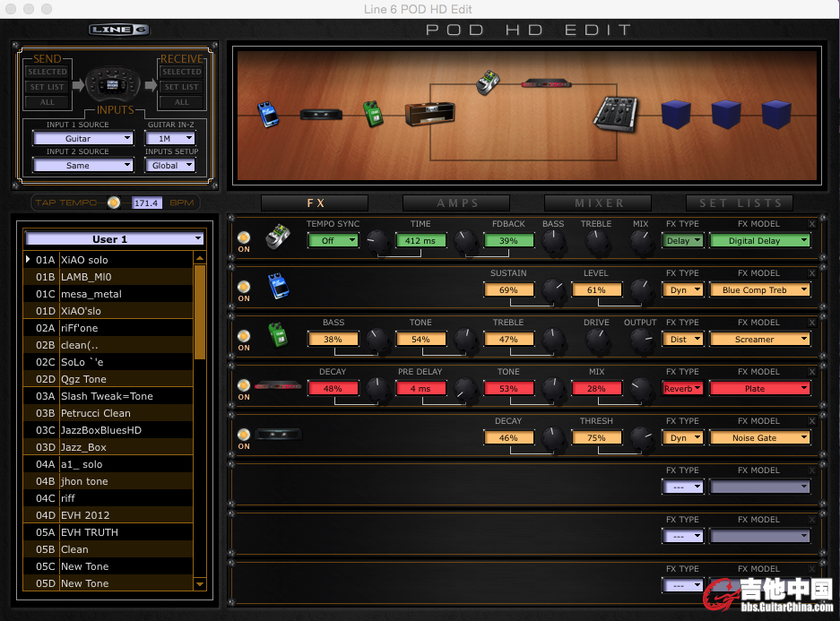This screenshot has height=621, width=840.
Task: Disable the Screamer distortion ON button
Action: point(244,337)
